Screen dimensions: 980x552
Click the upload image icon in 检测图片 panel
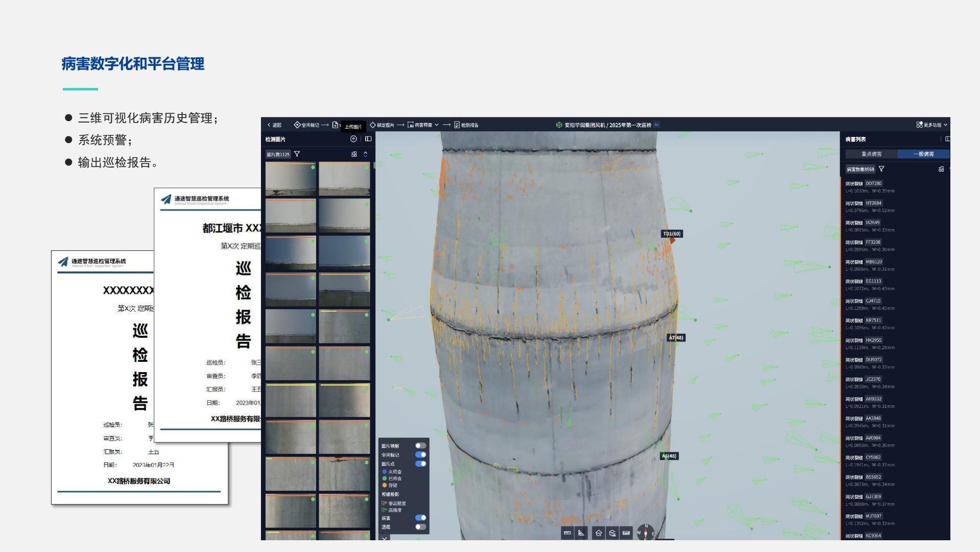[x=353, y=139]
